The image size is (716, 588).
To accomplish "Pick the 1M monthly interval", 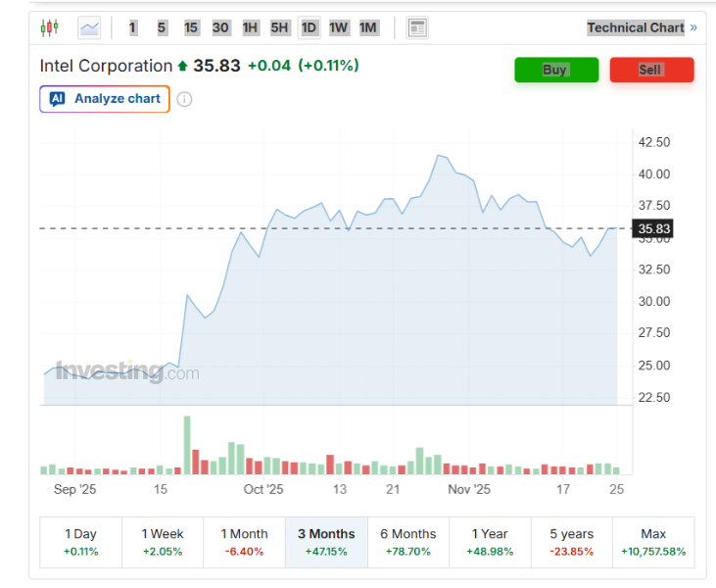I will click(x=368, y=27).
